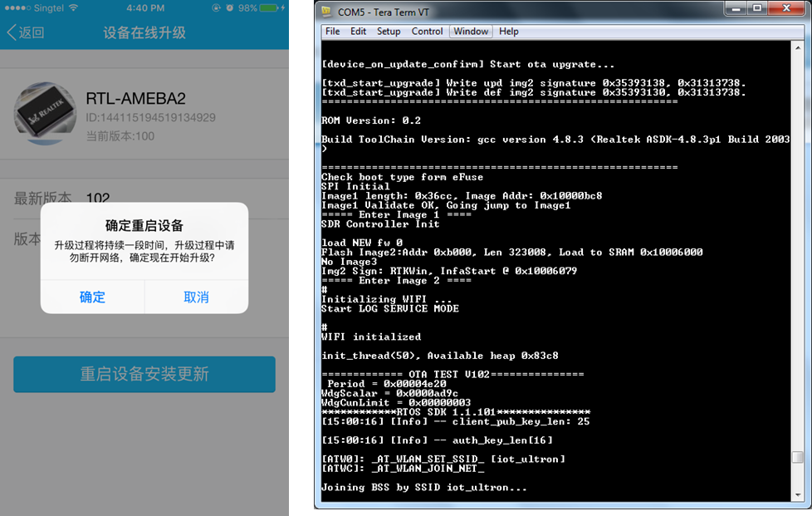
Task: Tap the 4:40 PM phone clock
Action: [145, 7]
